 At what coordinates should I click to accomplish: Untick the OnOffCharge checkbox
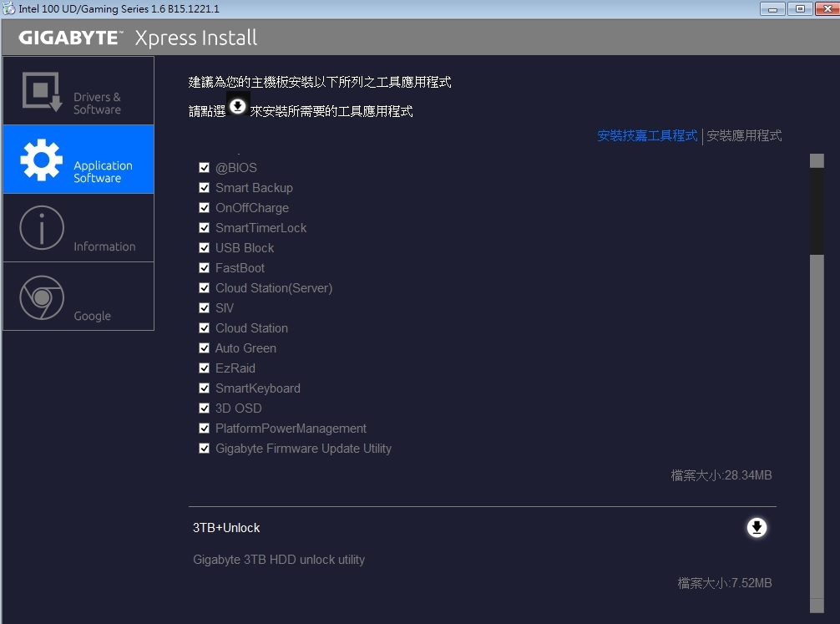[204, 207]
